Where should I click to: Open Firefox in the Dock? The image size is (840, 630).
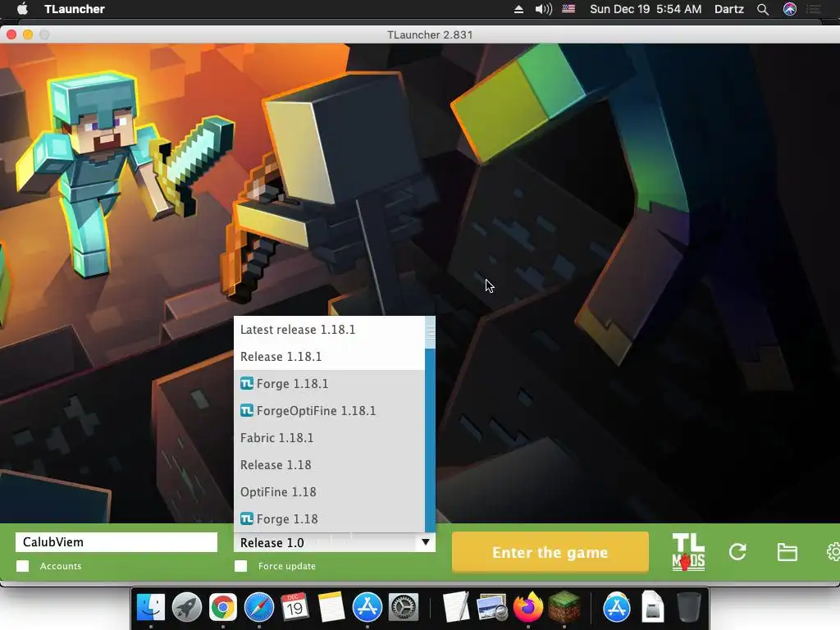point(527,608)
